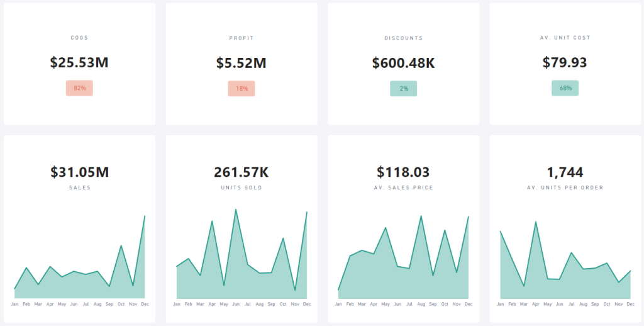Click the 68% badge under Av. Unit Cost
This screenshot has height=326, width=644.
point(565,88)
